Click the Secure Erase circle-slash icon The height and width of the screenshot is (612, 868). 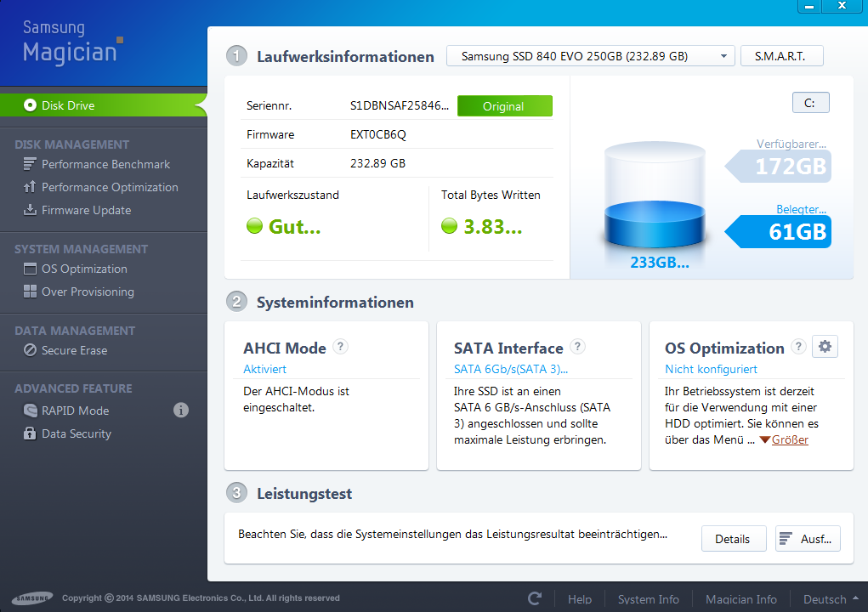[30, 350]
